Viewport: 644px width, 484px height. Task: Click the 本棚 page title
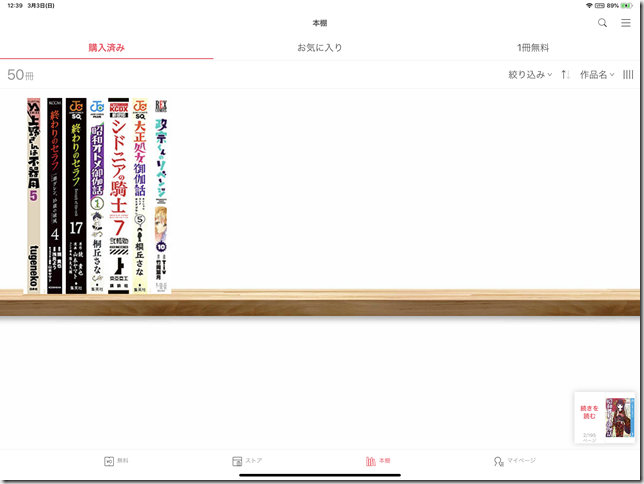point(320,23)
